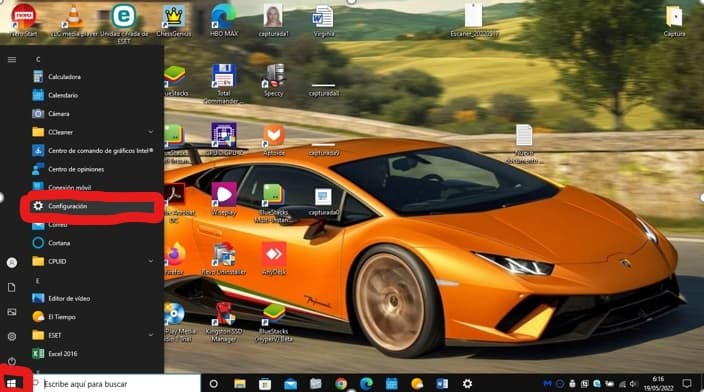Expand the CCleaner folder chevron
The width and height of the screenshot is (704, 392).
pos(151,132)
